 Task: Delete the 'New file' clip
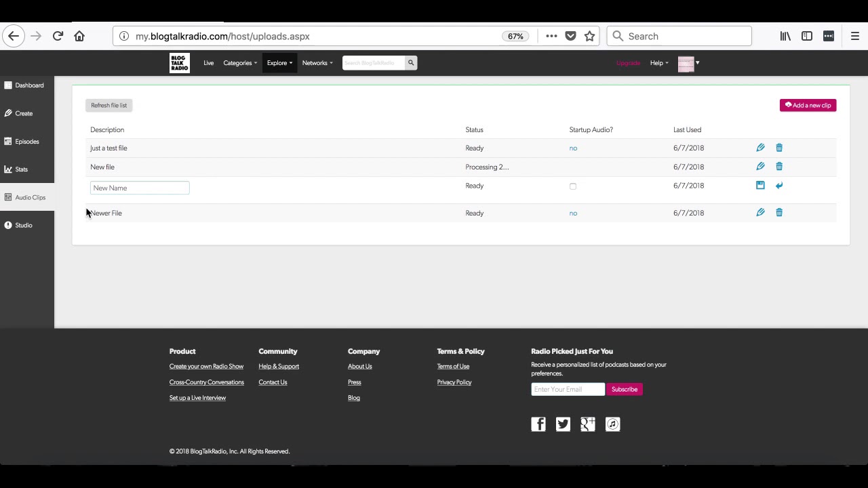[x=779, y=167]
